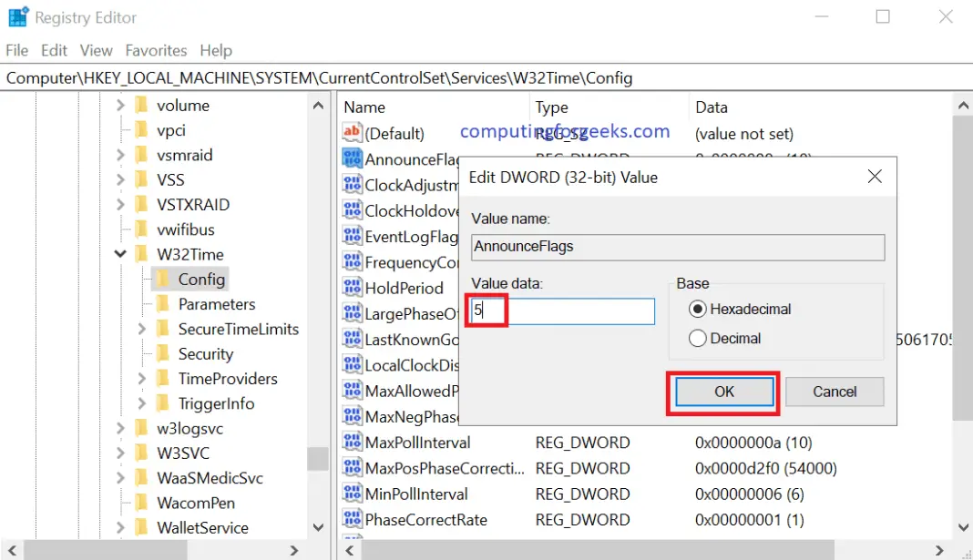Open the File menu
The width and height of the screenshot is (973, 560).
coord(16,50)
